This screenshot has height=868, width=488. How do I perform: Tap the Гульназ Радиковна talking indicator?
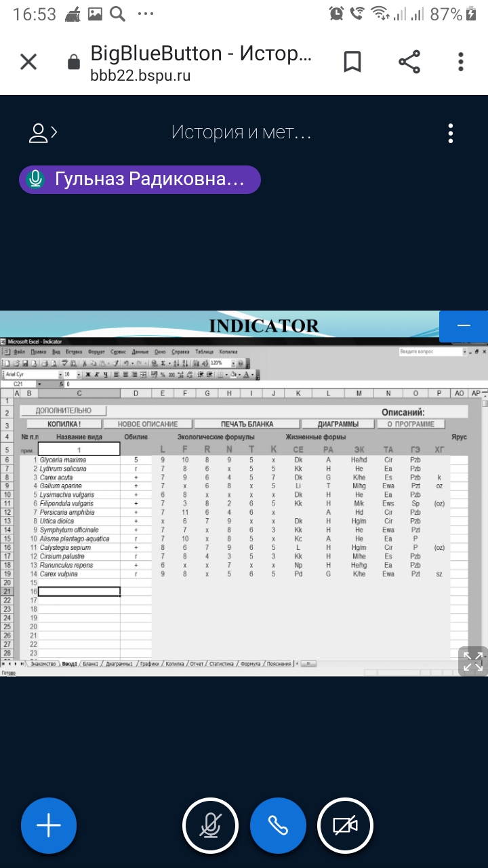(x=140, y=180)
